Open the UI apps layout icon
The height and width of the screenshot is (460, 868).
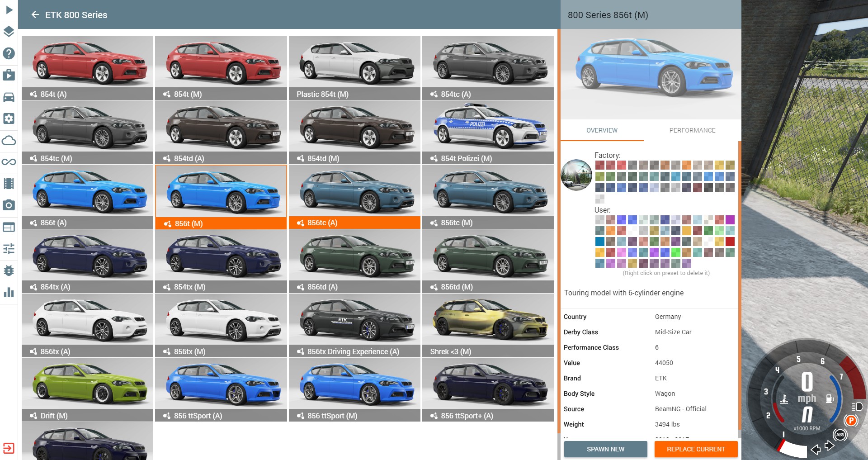[x=9, y=227]
